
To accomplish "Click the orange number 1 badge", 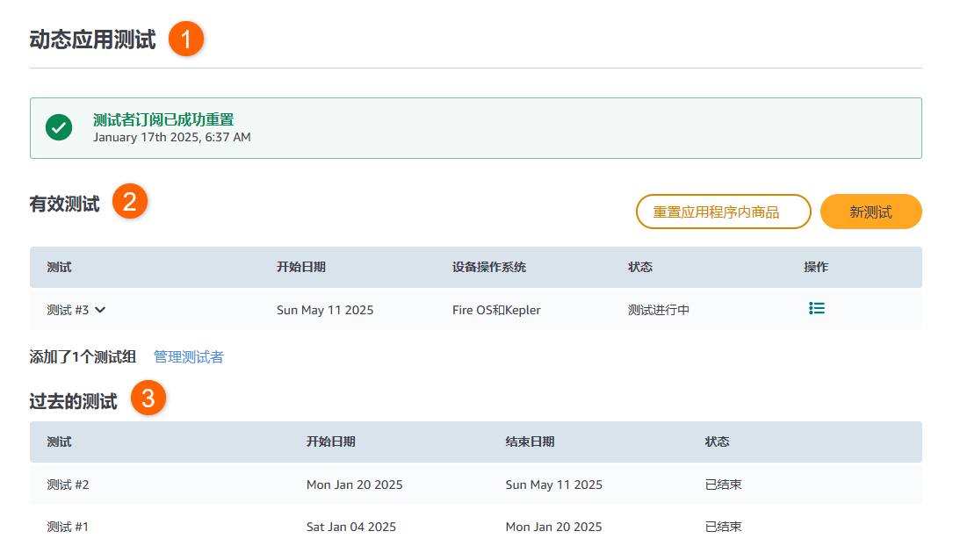I will click(x=186, y=40).
